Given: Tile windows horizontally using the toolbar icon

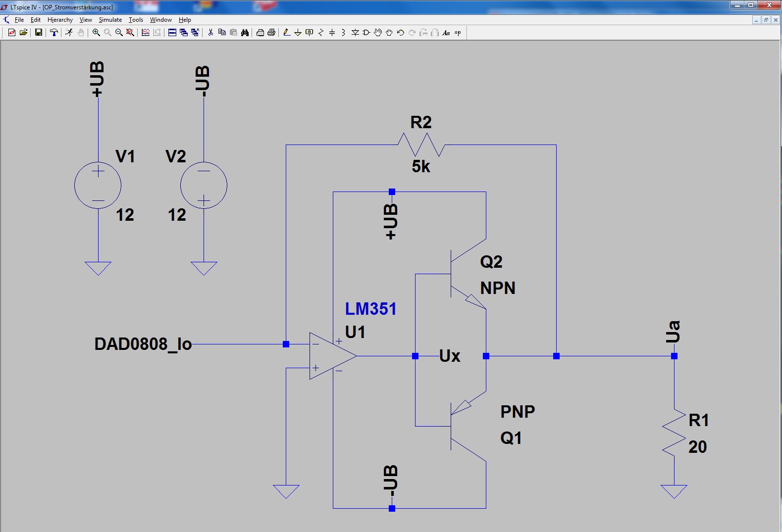Looking at the screenshot, I should (172, 33).
